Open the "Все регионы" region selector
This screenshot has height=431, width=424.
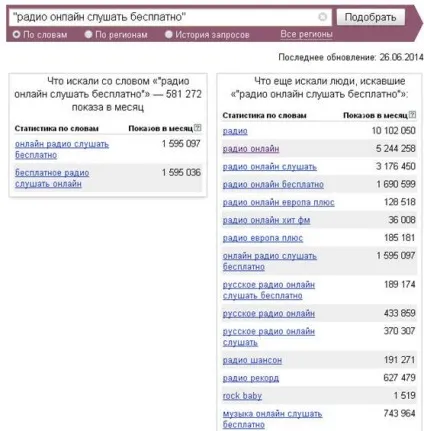coord(306,34)
